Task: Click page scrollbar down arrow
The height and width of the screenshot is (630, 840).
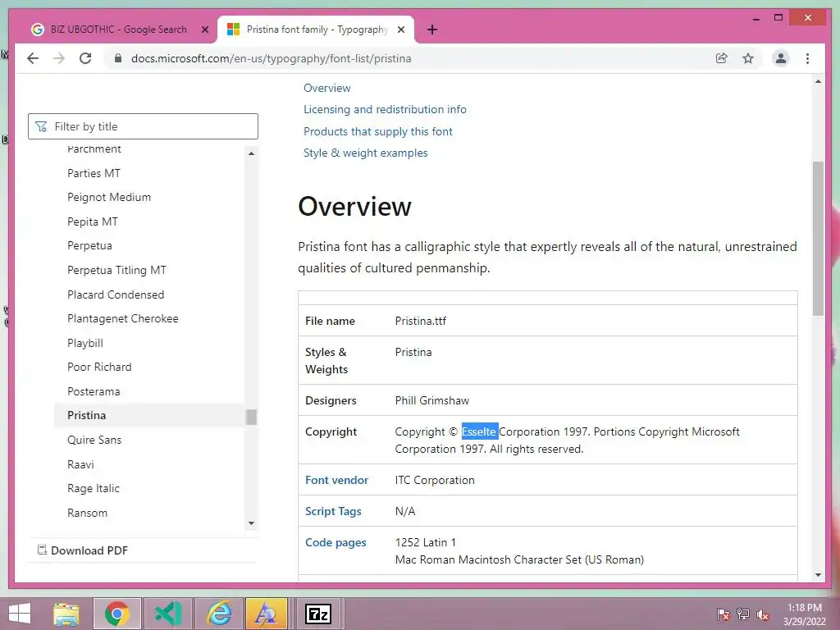Action: click(818, 575)
